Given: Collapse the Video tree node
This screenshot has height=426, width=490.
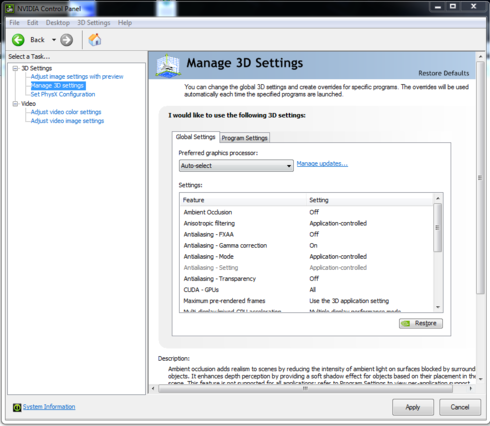Looking at the screenshot, I should (x=15, y=104).
